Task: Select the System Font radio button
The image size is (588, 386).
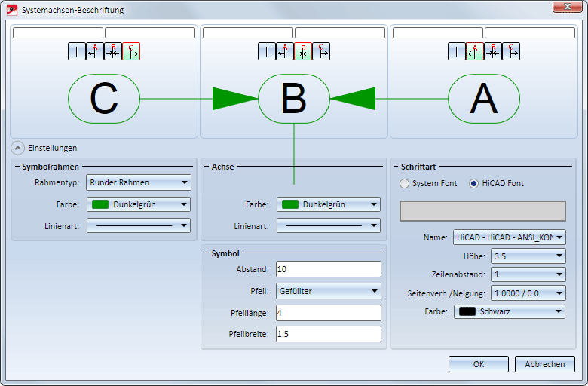Action: [x=405, y=183]
